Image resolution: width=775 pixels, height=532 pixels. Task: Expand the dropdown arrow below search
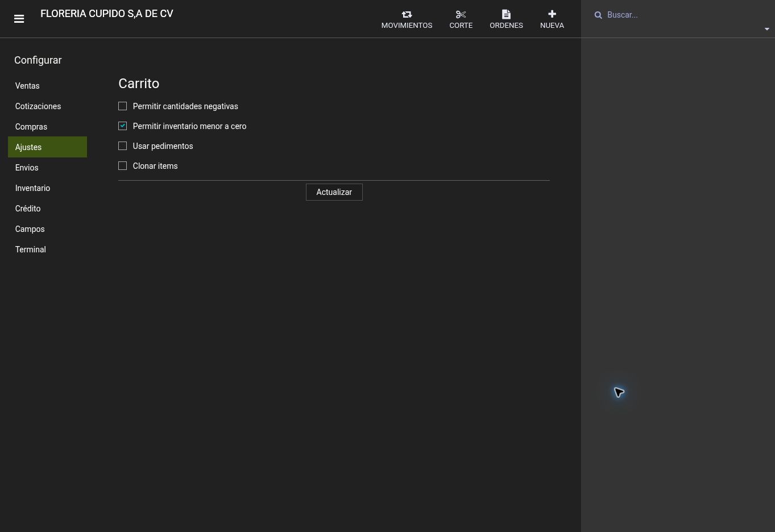(766, 29)
